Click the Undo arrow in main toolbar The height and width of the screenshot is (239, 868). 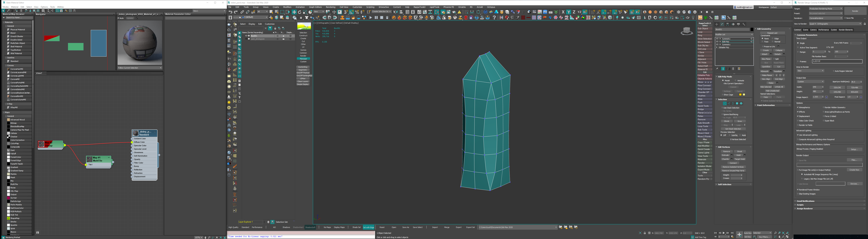tap(231, 12)
